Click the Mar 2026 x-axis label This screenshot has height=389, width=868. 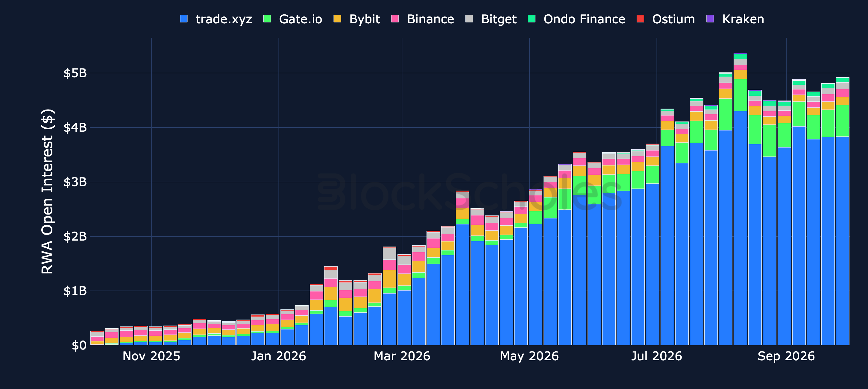pos(402,356)
